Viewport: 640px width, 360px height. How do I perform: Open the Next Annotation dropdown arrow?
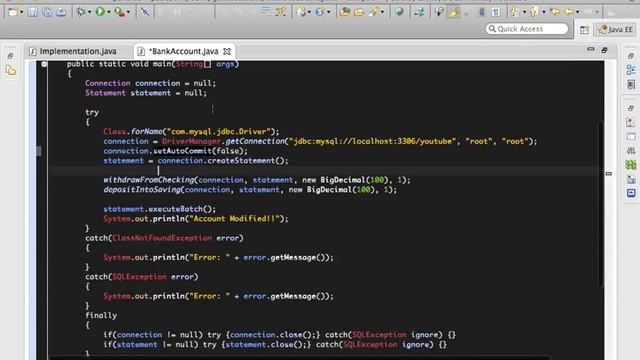(x=524, y=13)
